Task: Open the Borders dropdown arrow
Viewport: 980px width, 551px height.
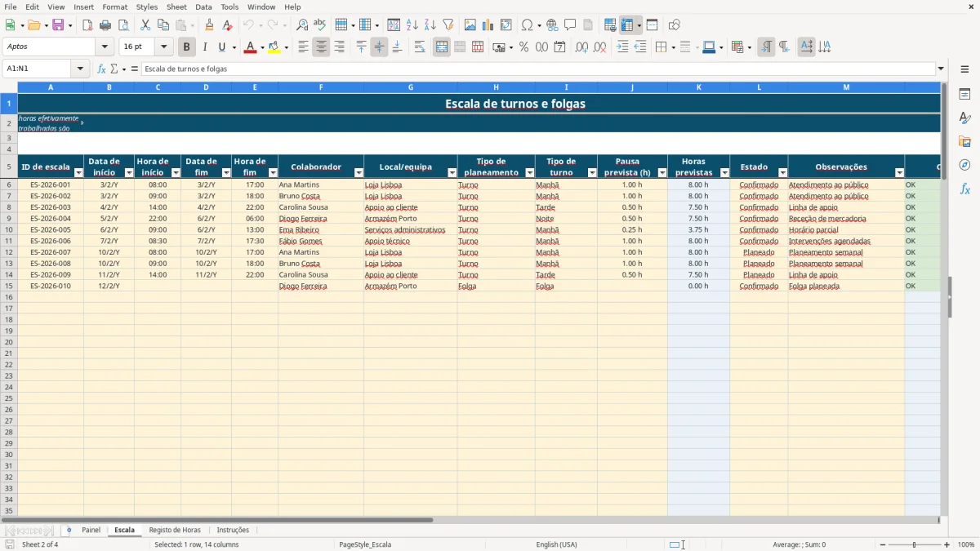Action: tap(675, 47)
